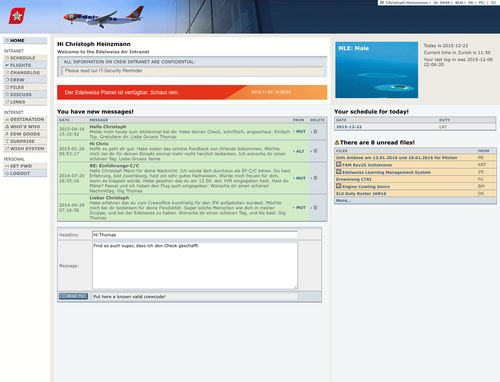Open the DESTINATION page
The height and width of the screenshot is (382, 500).
click(x=25, y=119)
